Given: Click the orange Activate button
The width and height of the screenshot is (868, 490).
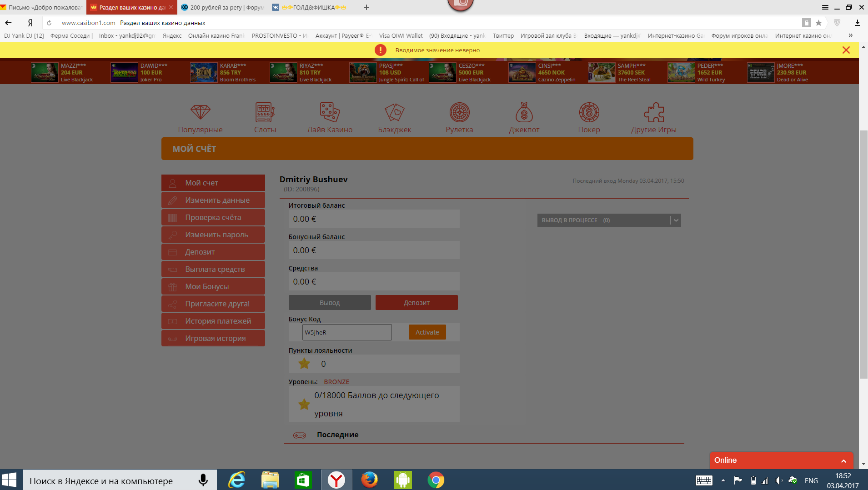Looking at the screenshot, I should click(427, 332).
